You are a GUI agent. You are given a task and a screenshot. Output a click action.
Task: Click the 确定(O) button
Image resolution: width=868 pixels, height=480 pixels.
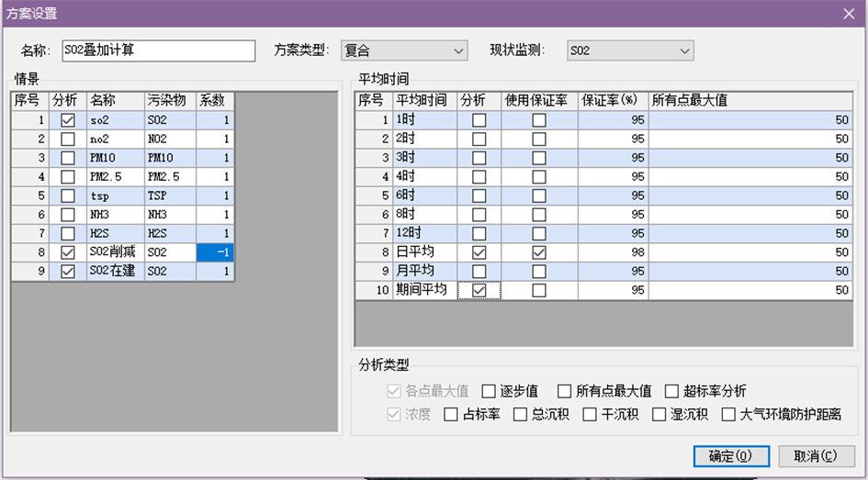coord(732,456)
